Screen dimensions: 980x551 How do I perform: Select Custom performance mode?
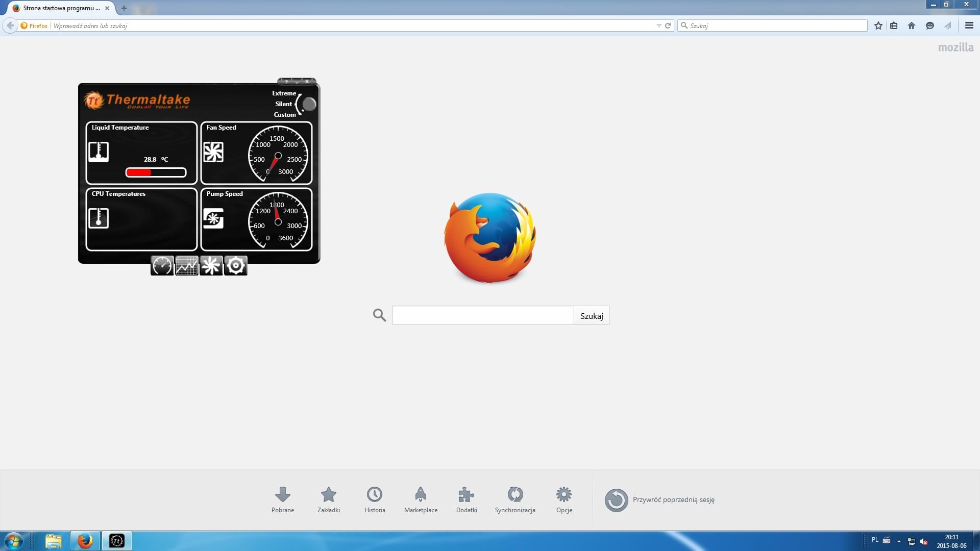(284, 115)
